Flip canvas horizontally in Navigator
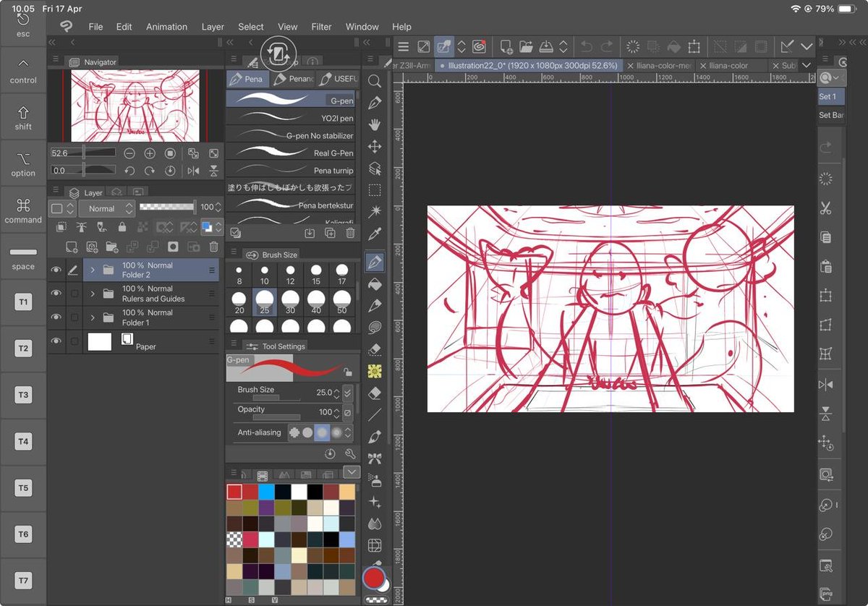 point(193,171)
